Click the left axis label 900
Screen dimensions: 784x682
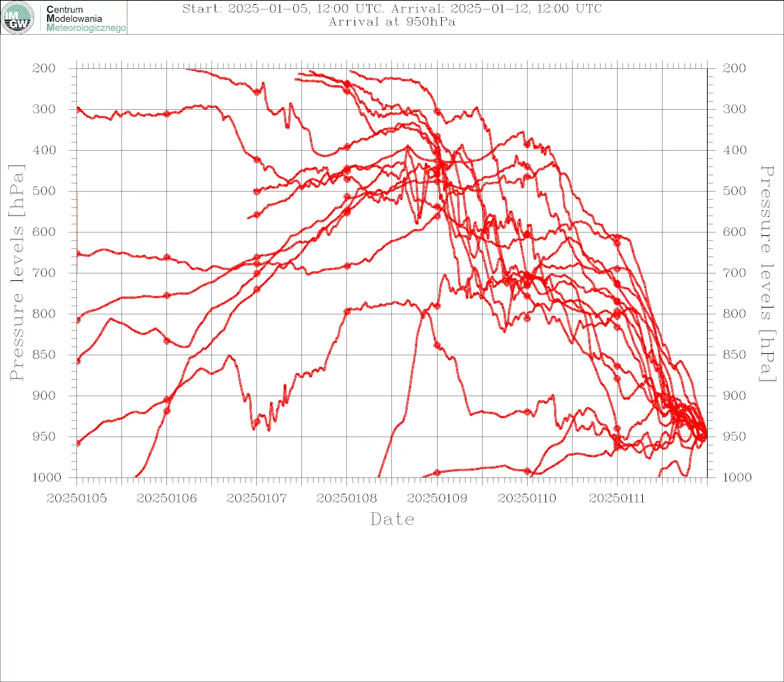point(44,396)
